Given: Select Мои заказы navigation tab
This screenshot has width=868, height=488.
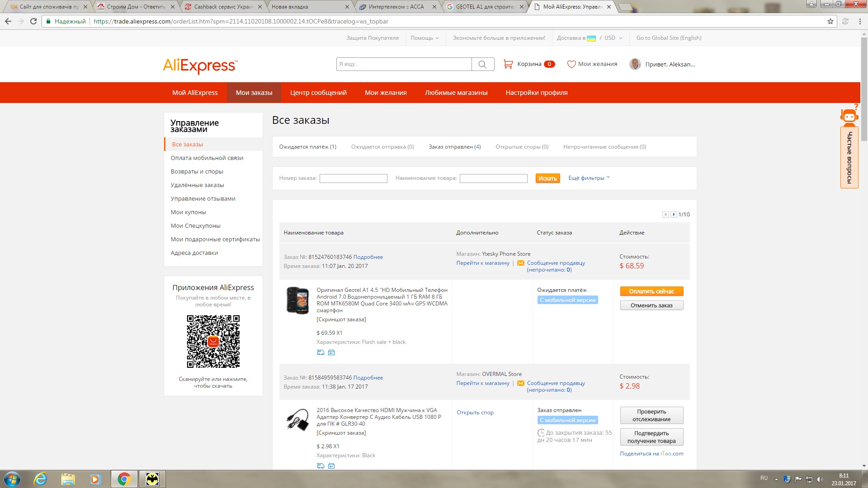Looking at the screenshot, I should [254, 93].
